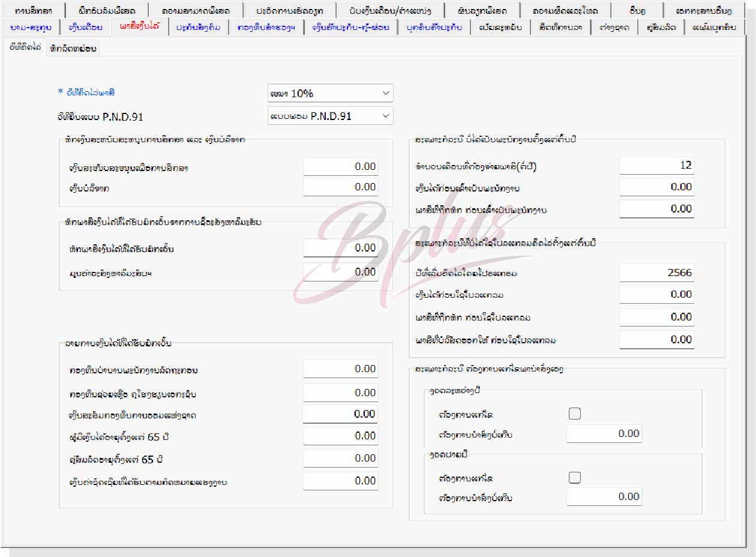Screen dimensions: 756x557
Task: Expand the arrow on the P.N.D.91 combo box
Action: pyautogui.click(x=386, y=115)
